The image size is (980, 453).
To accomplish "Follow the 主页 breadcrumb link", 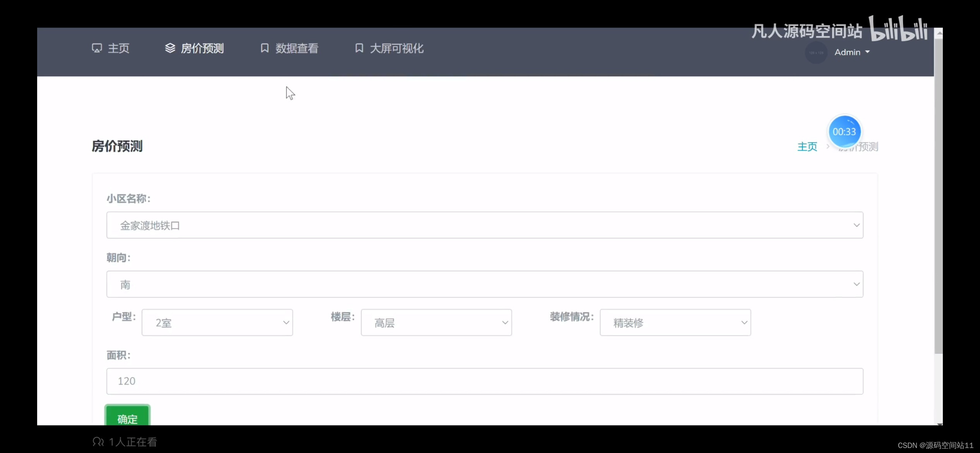I will (807, 147).
